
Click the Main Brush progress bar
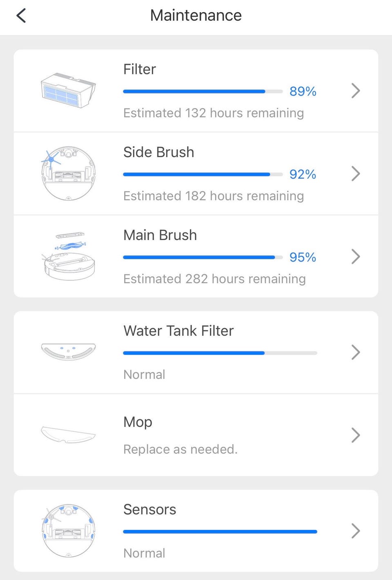pos(203,257)
